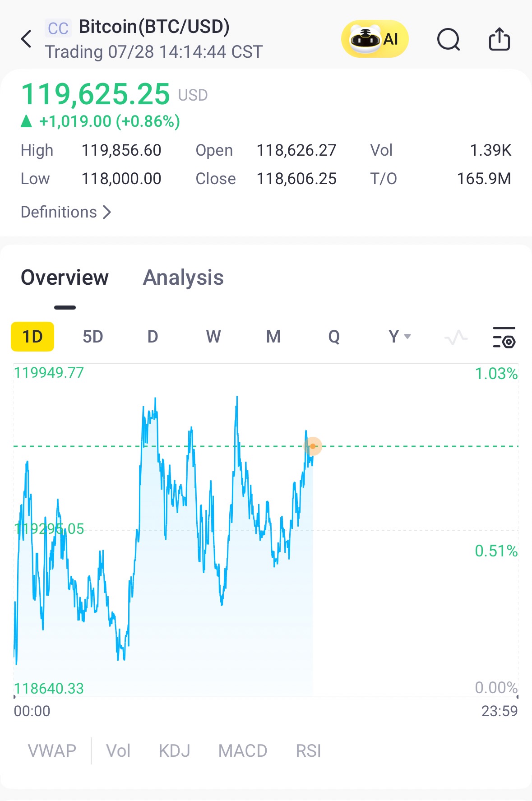Viewport: 532px width, 801px height.
Task: Tap the chart comparison wave icon
Action: 456,337
